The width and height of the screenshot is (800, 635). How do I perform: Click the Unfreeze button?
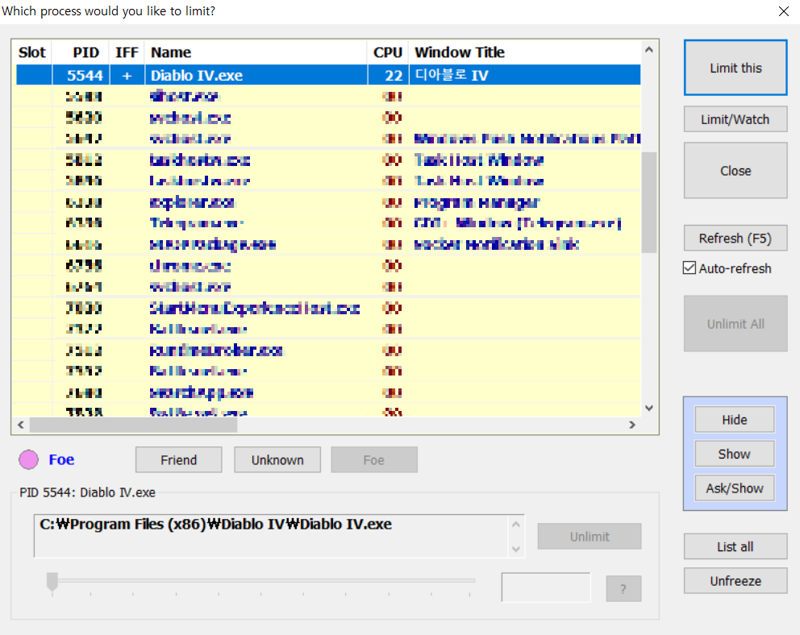click(x=735, y=581)
